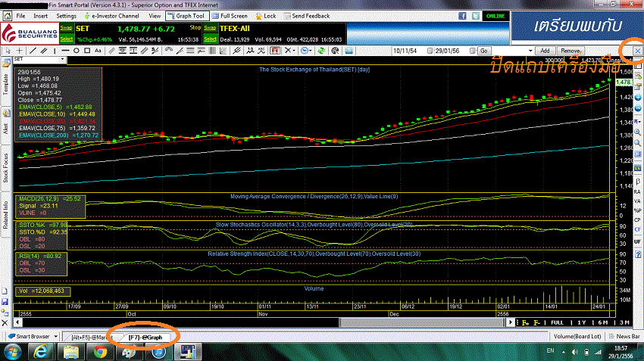Click the chart horizontal scrollbar thumb

pyautogui.click(x=422, y=322)
